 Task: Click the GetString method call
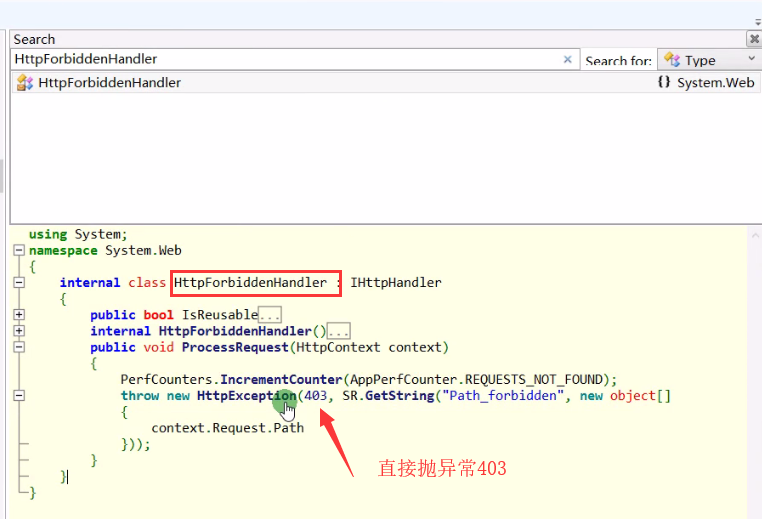click(x=399, y=396)
